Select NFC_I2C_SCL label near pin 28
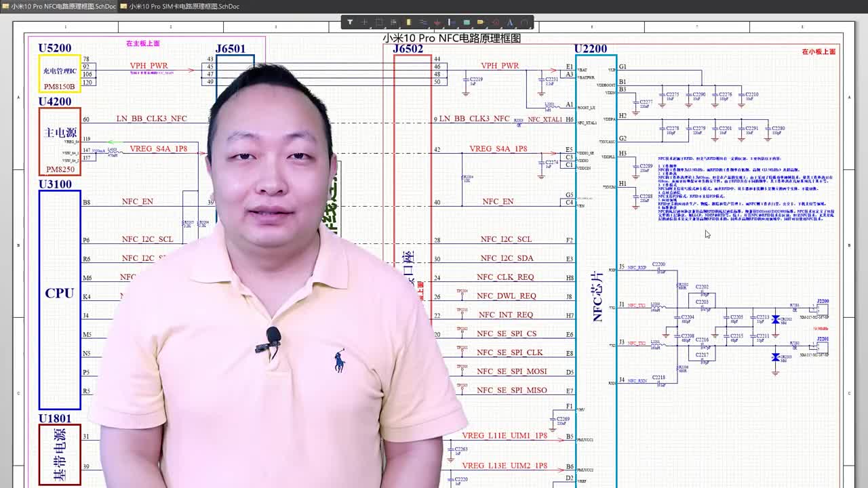 506,239
